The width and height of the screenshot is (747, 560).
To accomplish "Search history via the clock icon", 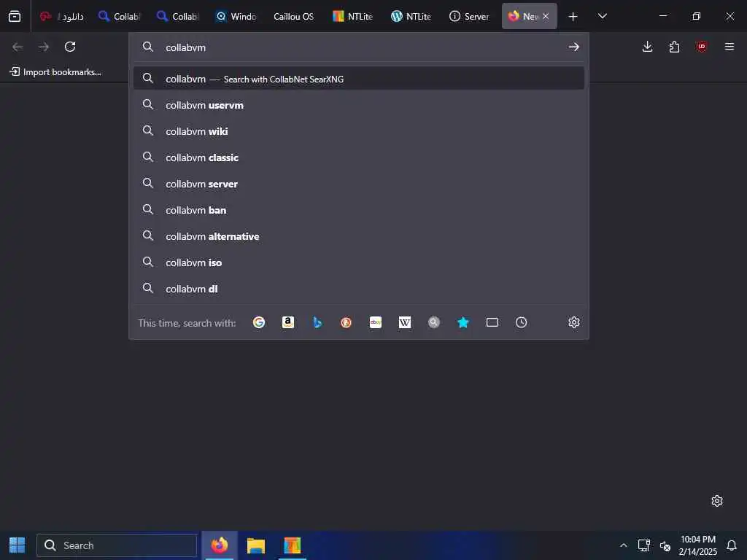I will [521, 322].
